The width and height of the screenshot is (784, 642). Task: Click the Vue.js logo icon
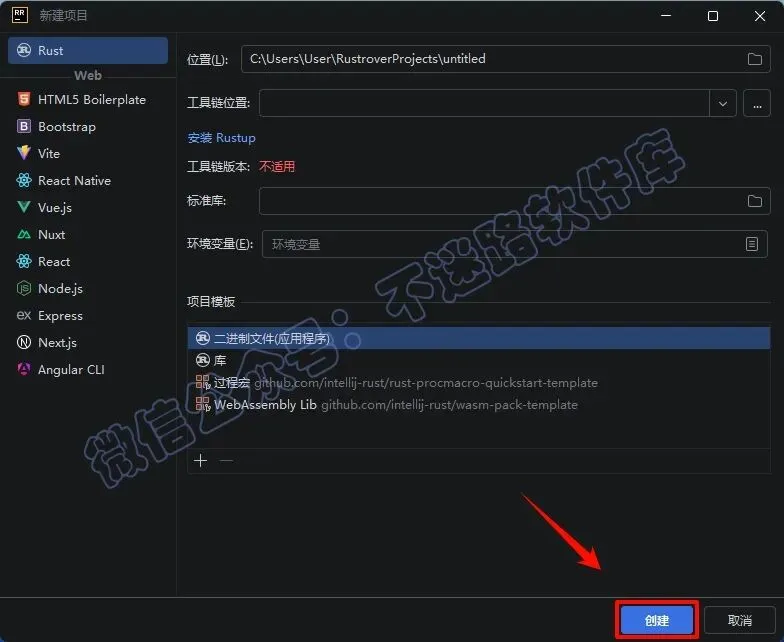[24, 206]
